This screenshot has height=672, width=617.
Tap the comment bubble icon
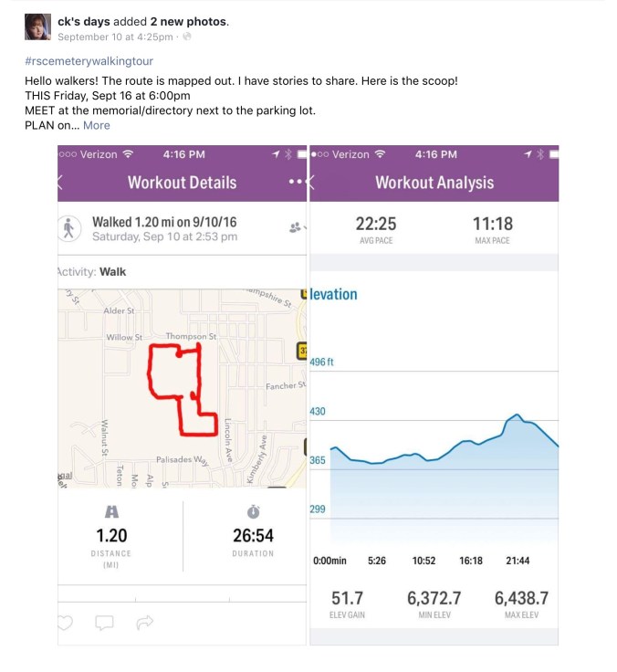pyautogui.click(x=105, y=624)
